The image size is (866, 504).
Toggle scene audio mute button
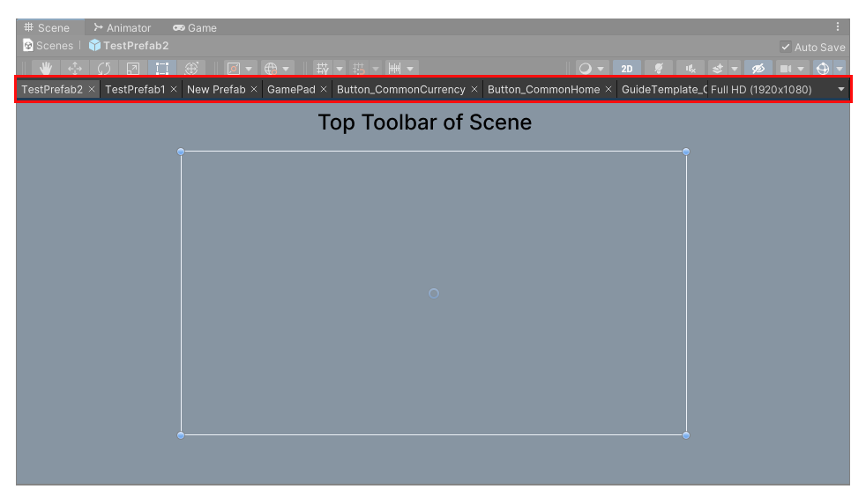tap(690, 68)
